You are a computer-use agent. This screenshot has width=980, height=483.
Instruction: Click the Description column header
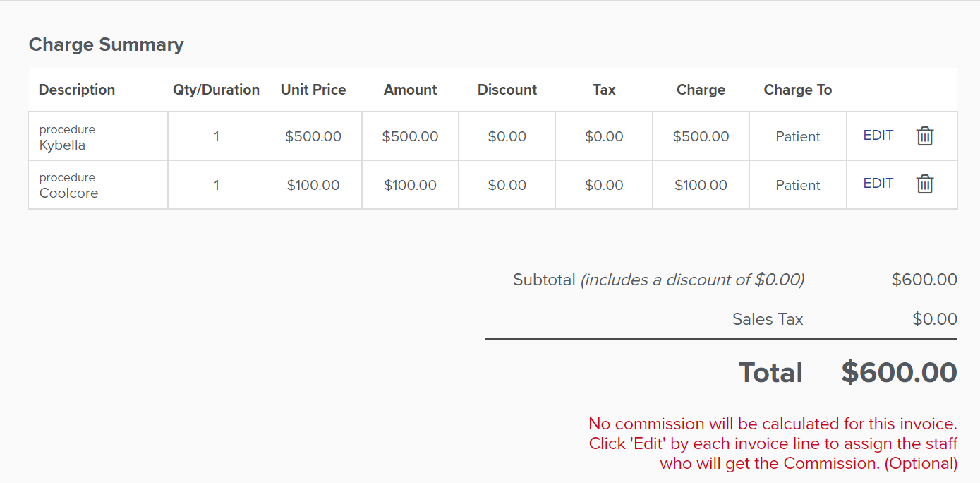pyautogui.click(x=77, y=90)
